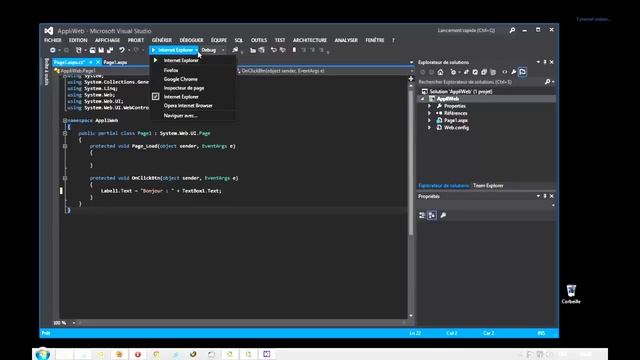
Task: Click the Find in Files icon next to Debug
Action: (235, 50)
